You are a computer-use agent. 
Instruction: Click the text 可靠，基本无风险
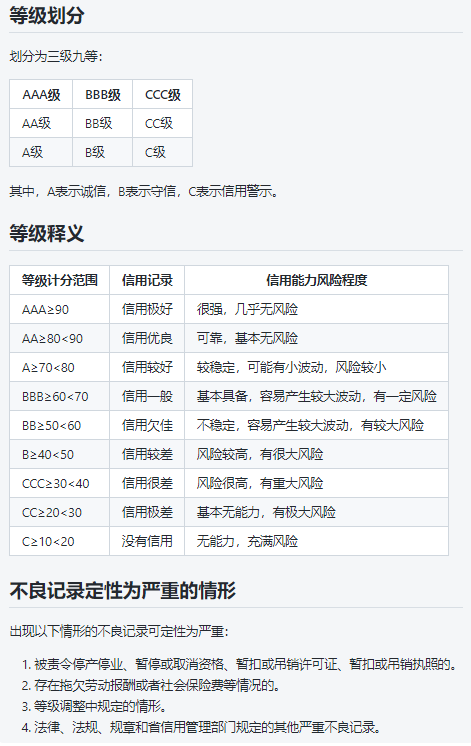pos(247,338)
